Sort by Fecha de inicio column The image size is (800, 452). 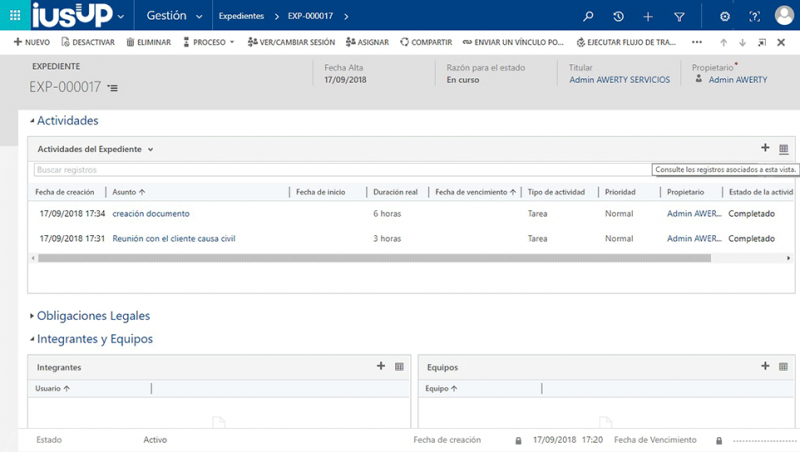pyautogui.click(x=320, y=192)
